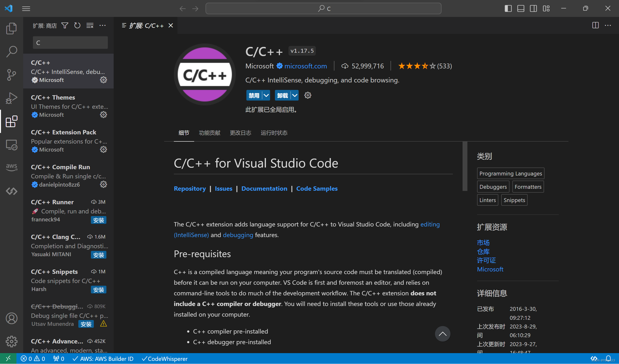Click CodeWhisperer status bar item
Viewport: 619px width, 364px height.
(165, 359)
